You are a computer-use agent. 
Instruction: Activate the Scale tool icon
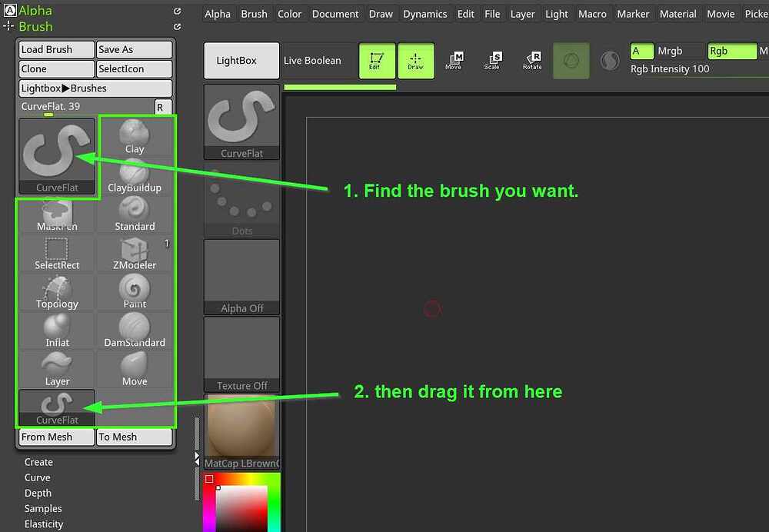(x=492, y=61)
